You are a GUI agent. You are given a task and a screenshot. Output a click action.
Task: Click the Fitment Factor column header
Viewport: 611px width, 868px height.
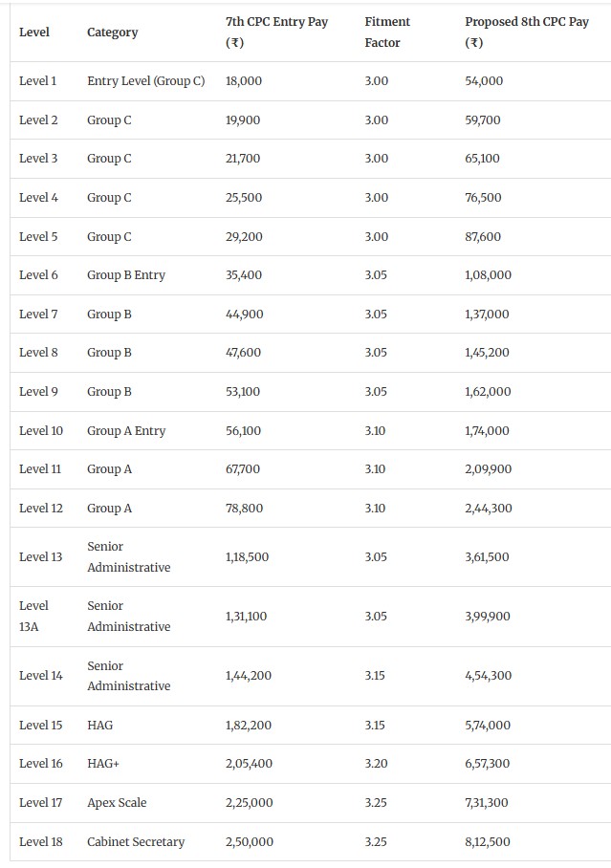(386, 33)
